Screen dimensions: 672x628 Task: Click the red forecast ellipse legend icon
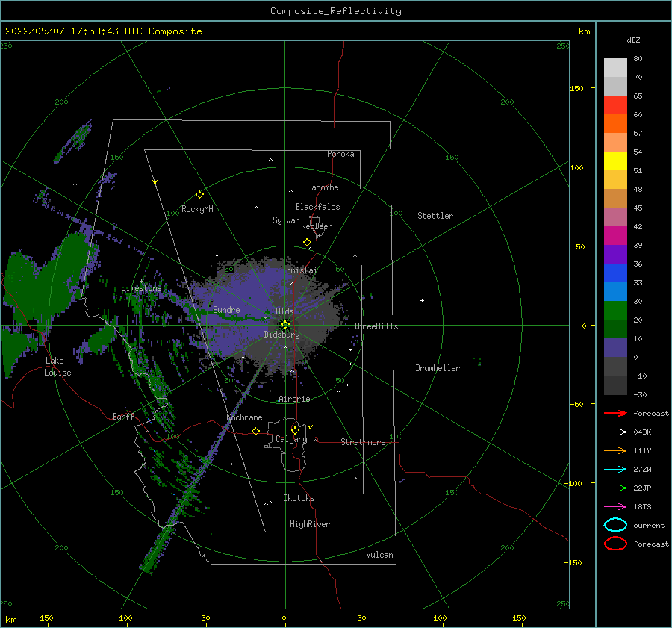point(615,544)
